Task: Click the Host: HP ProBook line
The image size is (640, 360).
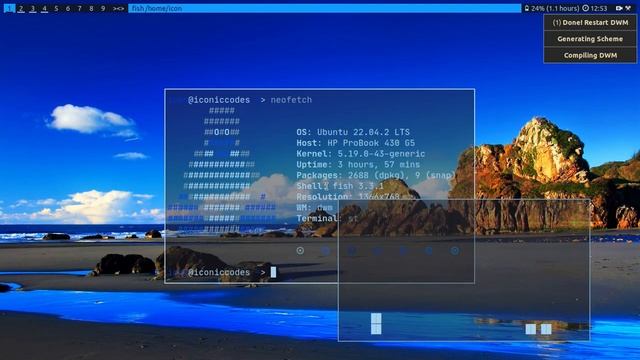Action: point(356,143)
